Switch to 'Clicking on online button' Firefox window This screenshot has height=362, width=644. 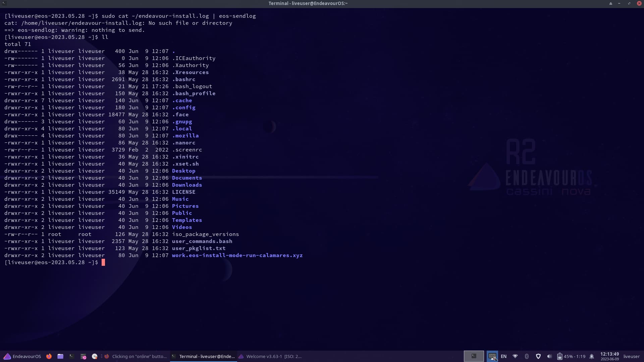point(136,356)
